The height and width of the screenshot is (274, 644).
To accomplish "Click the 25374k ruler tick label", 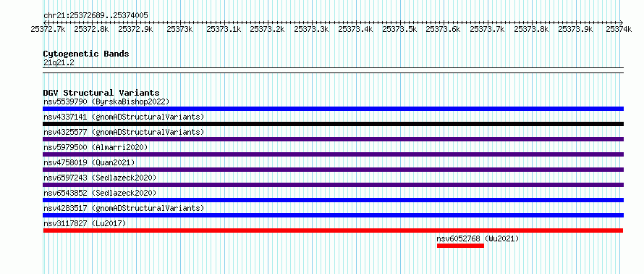I will tap(619, 29).
